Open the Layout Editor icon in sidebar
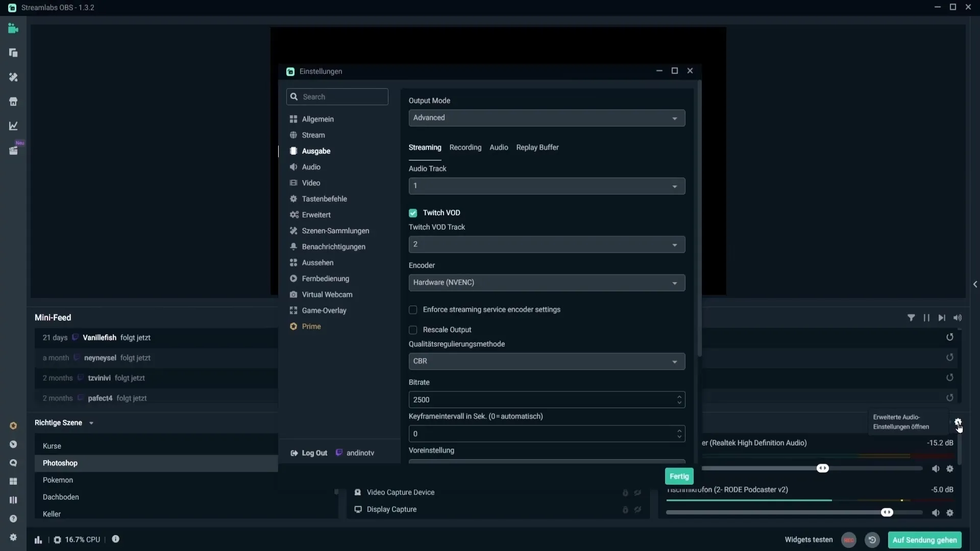The height and width of the screenshot is (551, 980). 13,482
